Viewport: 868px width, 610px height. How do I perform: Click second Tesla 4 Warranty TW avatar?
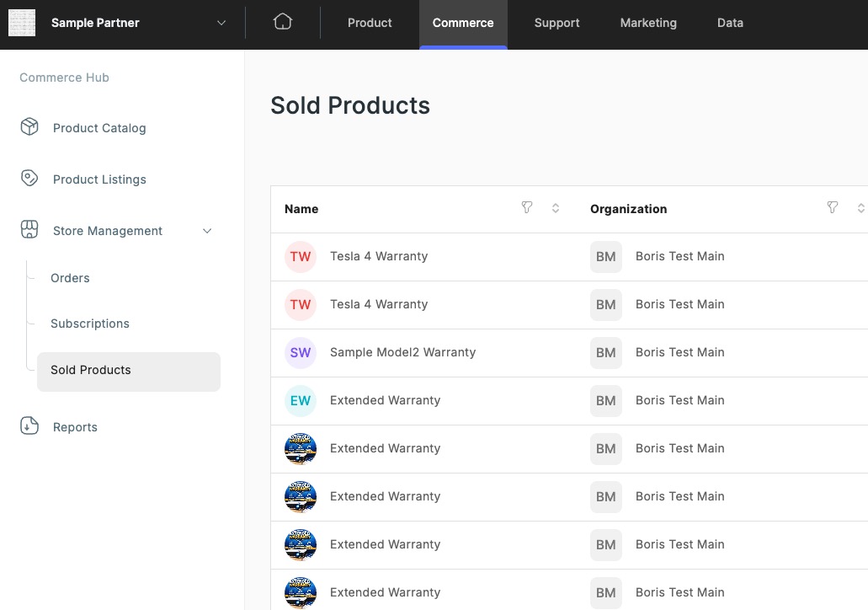click(x=301, y=305)
